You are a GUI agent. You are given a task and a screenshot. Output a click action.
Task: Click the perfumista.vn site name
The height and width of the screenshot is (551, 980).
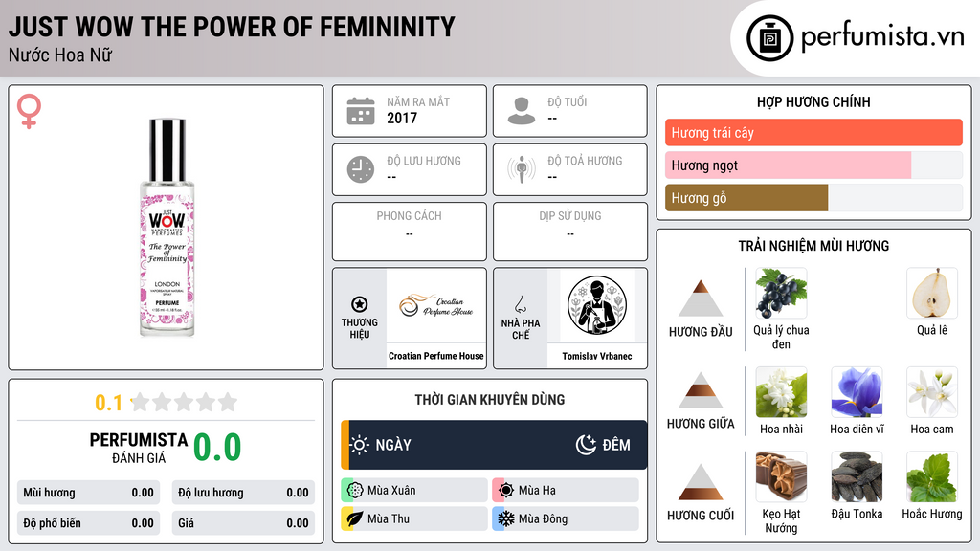pyautogui.click(x=882, y=36)
